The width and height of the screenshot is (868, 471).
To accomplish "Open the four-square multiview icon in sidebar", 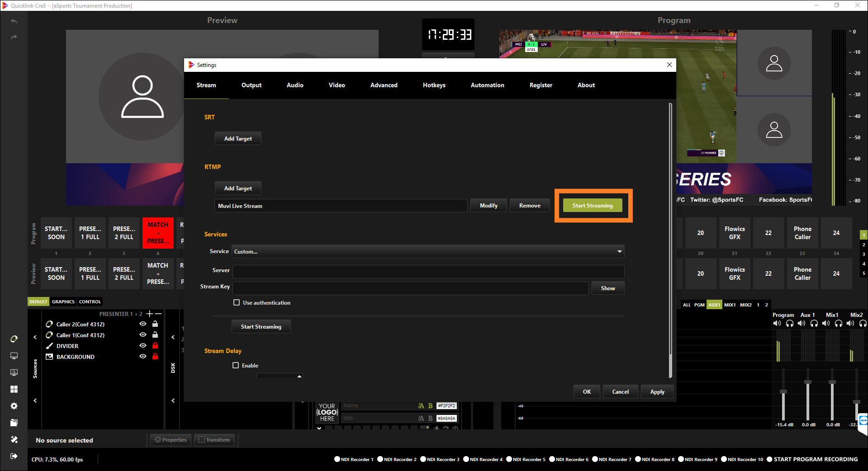I will click(14, 389).
